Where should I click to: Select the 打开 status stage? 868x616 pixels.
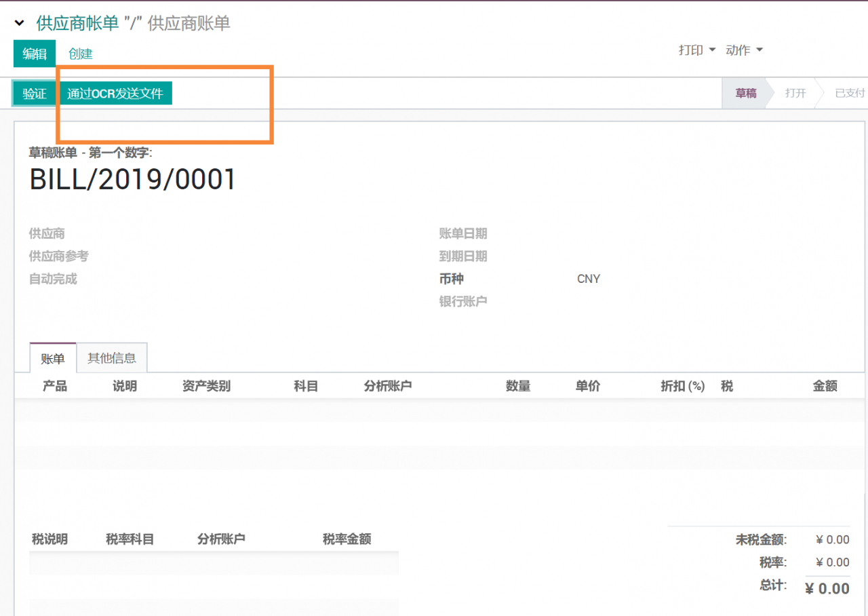[795, 94]
